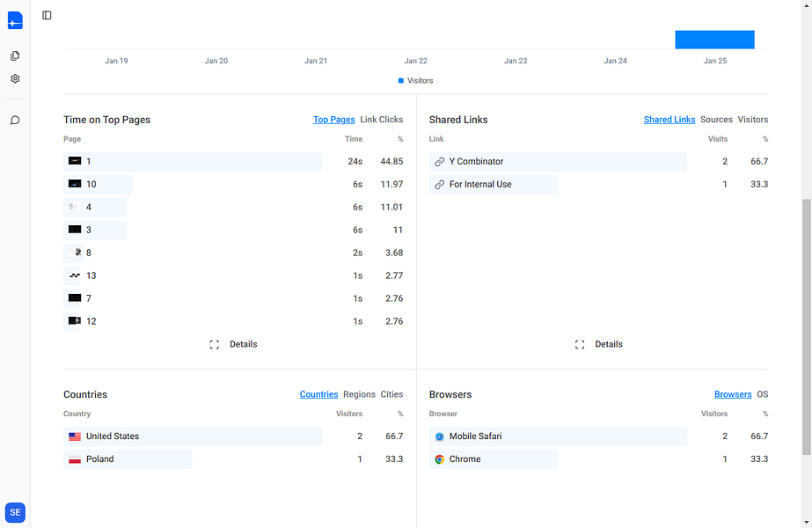Click the 11.97 percent value
Image resolution: width=812 pixels, height=528 pixels.
pyautogui.click(x=391, y=185)
